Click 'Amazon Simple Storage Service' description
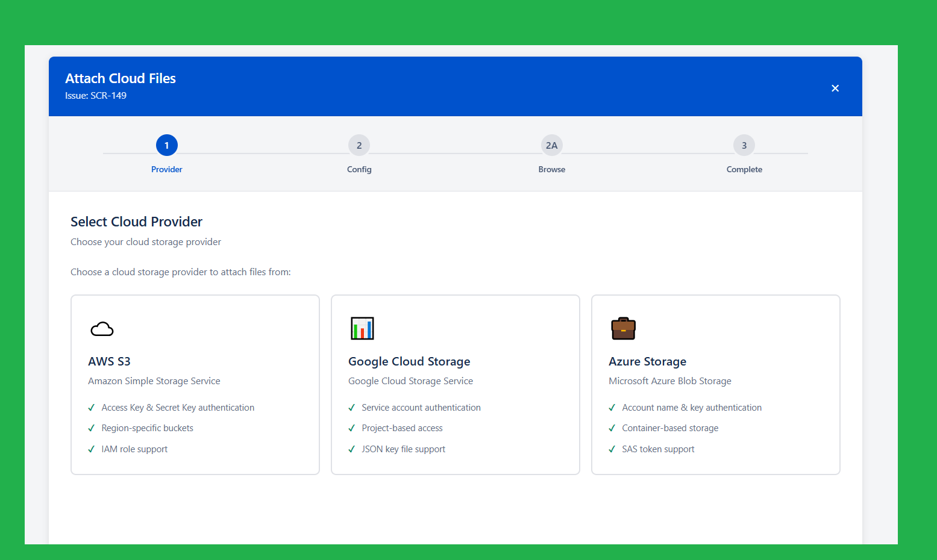 tap(154, 381)
